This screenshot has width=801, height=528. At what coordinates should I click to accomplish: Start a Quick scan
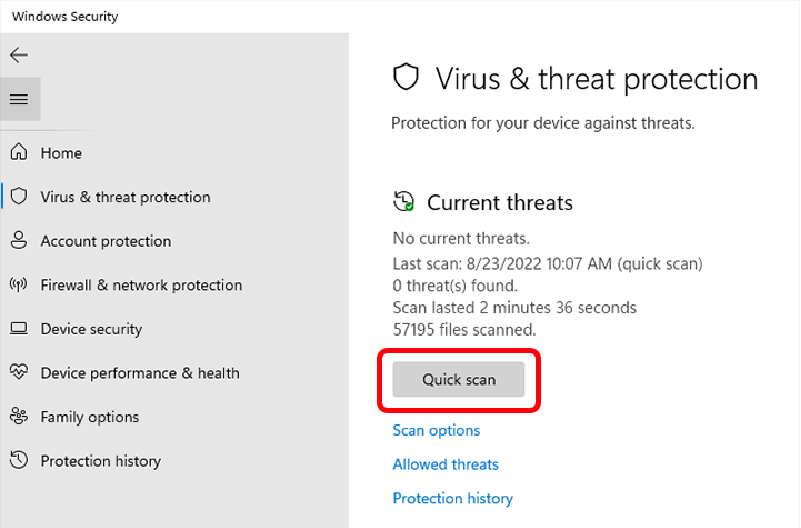[458, 380]
